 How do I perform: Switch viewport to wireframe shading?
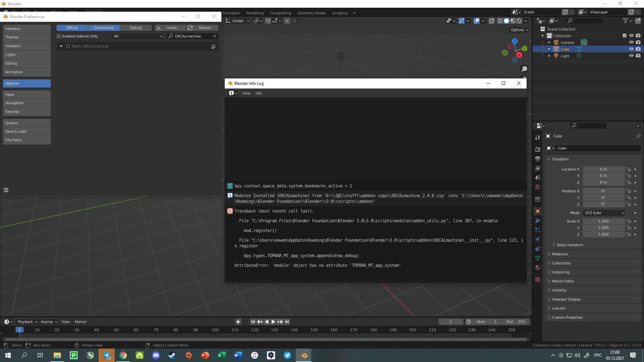pos(500,21)
